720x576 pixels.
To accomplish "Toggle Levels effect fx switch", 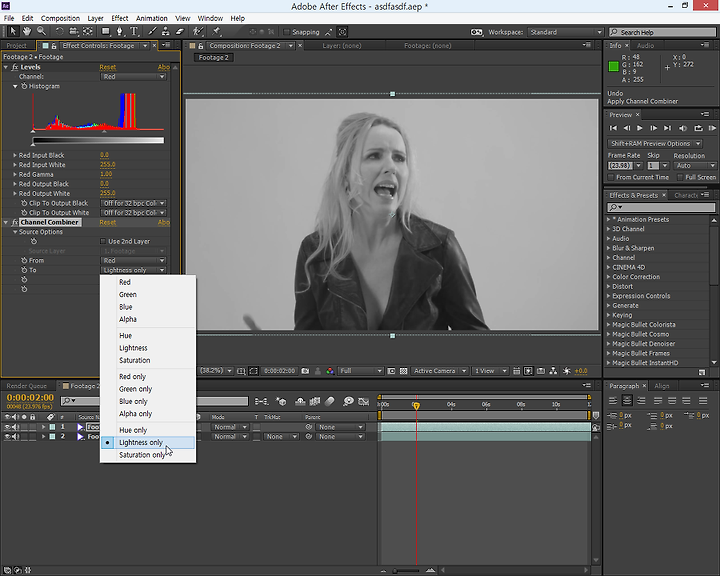I will (x=15, y=67).
